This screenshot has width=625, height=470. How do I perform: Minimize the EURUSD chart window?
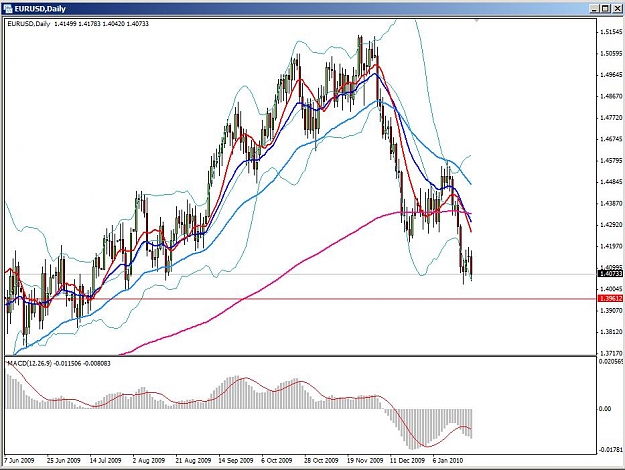[x=595, y=8]
